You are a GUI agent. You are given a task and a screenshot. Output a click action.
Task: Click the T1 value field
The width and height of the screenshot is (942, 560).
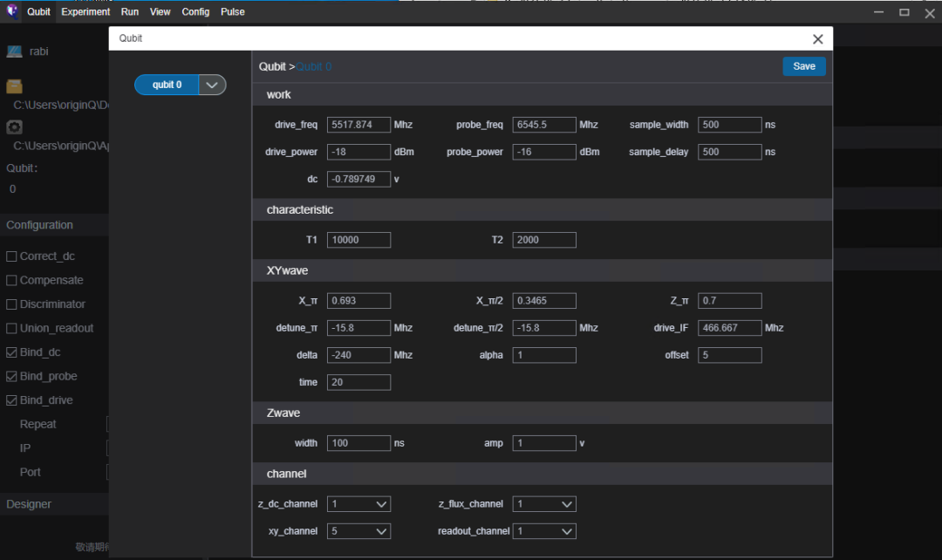click(358, 240)
